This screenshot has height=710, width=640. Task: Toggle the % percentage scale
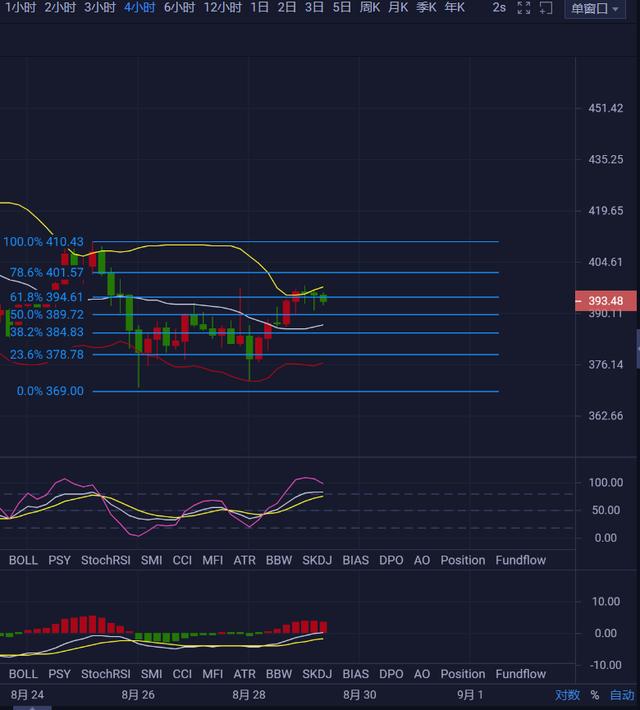point(595,695)
